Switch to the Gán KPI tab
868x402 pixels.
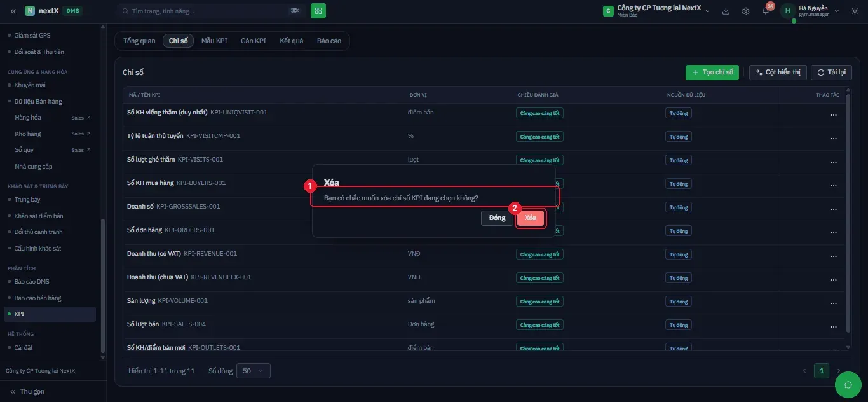[x=254, y=41]
